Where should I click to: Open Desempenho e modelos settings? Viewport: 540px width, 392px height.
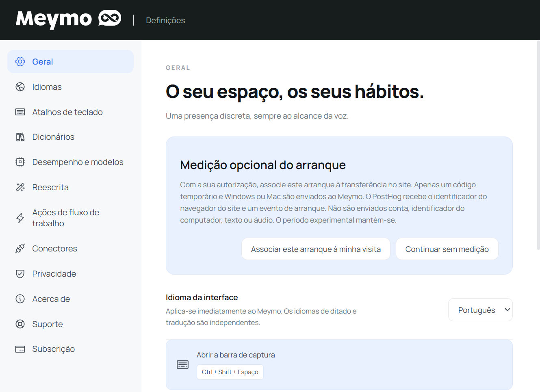(x=70, y=162)
